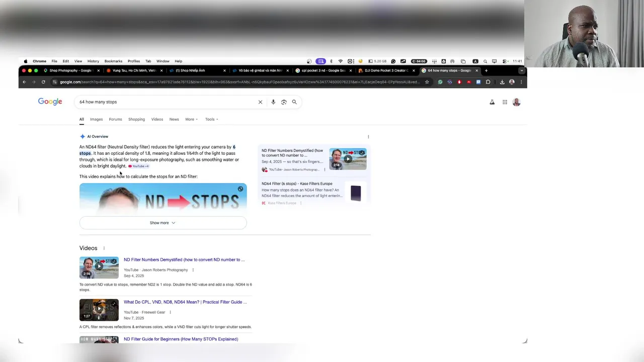Open options for Freewell Gear video result
The height and width of the screenshot is (362, 644).
click(170, 312)
